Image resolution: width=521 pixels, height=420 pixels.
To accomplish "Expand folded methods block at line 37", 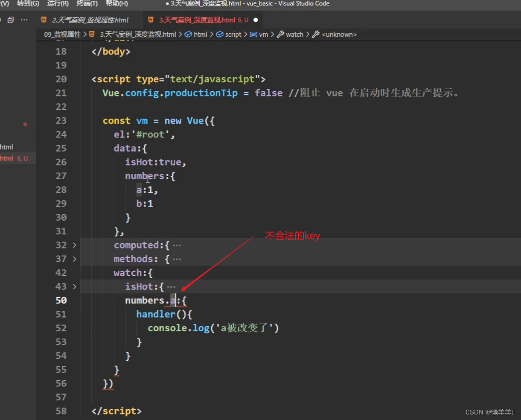I will 75,259.
